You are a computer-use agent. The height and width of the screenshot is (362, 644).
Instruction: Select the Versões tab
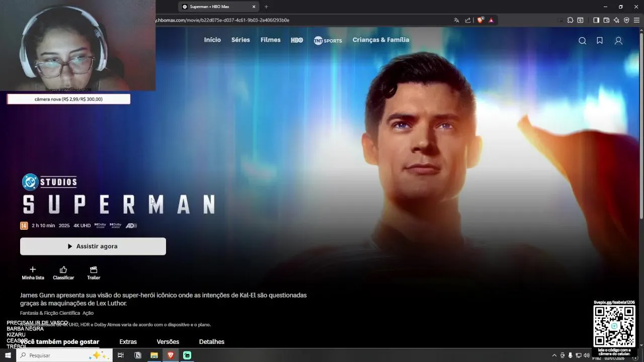click(x=168, y=342)
